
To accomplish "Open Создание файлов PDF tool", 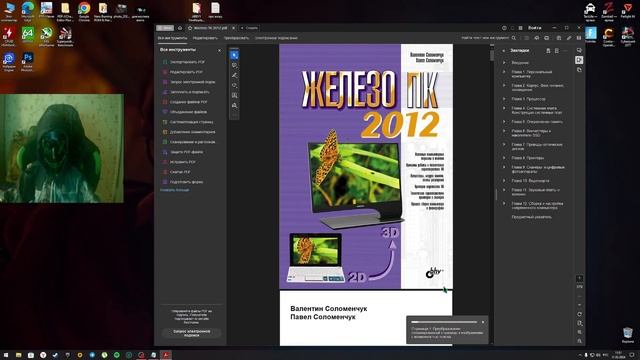I will (185, 102).
